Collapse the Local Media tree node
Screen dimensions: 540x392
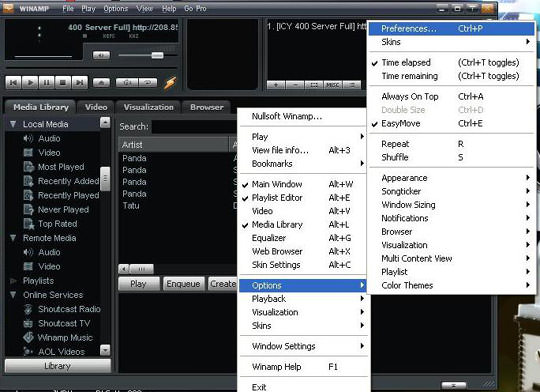[13, 124]
